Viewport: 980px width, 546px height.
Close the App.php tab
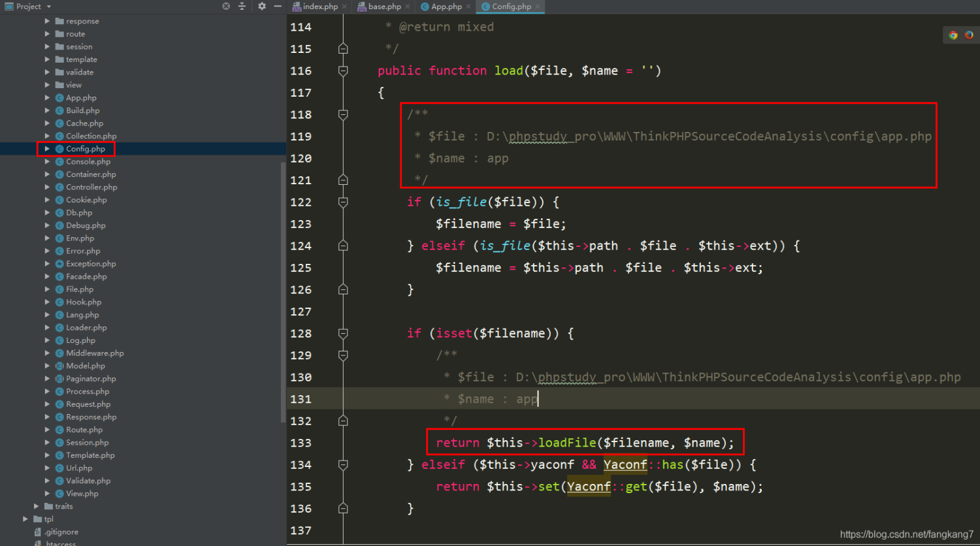[468, 7]
